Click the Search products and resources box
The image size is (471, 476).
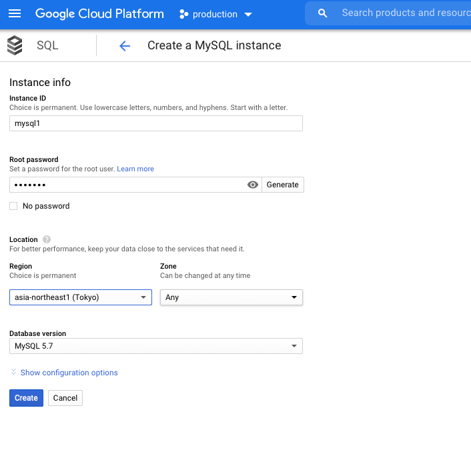pos(400,13)
